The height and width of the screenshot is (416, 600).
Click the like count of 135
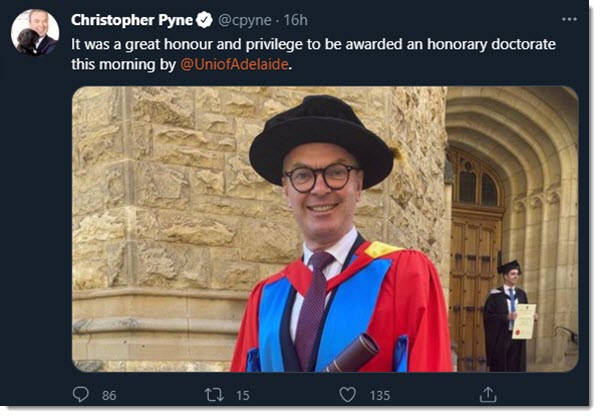coord(380,395)
